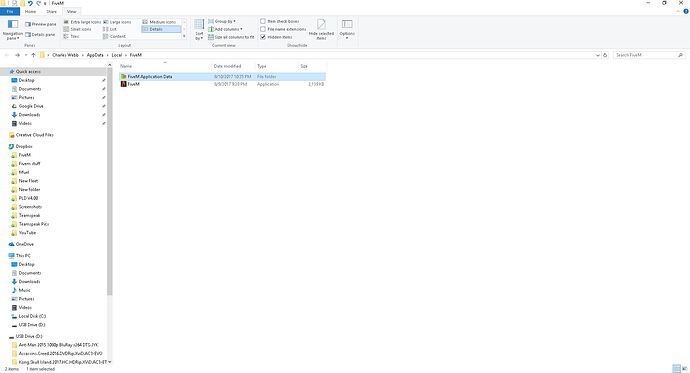Open Local Disk (C:) drive
The image size is (690, 373).
click(x=32, y=316)
